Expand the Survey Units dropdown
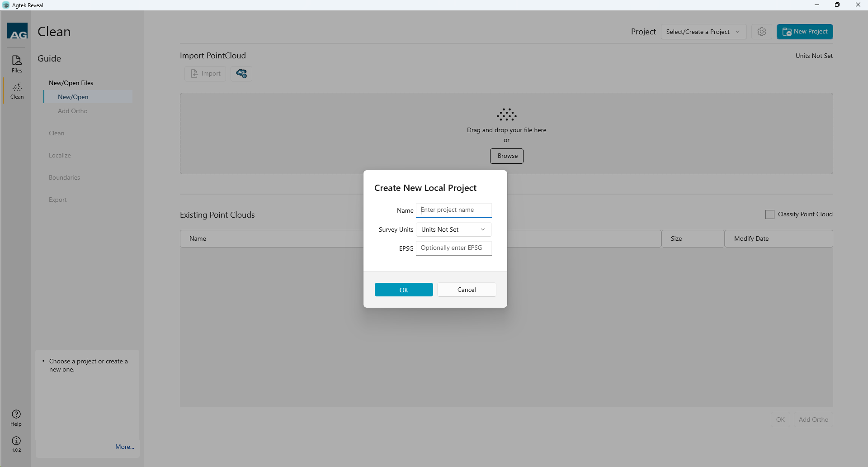868x467 pixels. click(453, 230)
